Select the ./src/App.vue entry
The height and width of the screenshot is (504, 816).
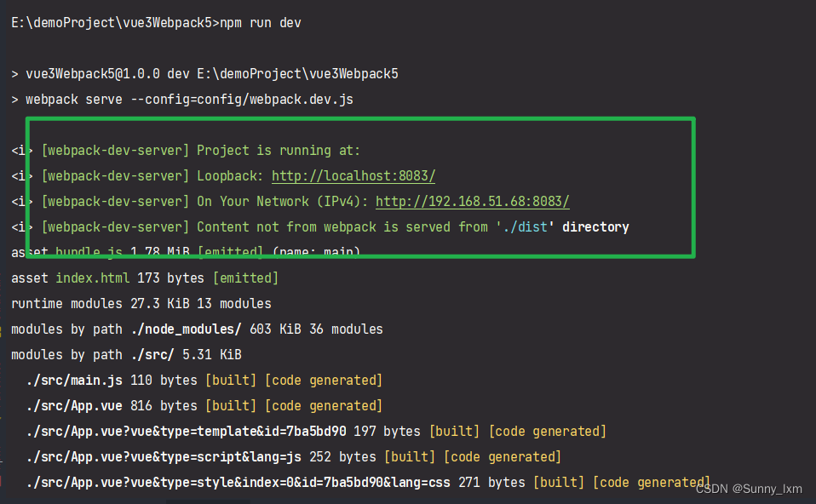tap(77, 405)
